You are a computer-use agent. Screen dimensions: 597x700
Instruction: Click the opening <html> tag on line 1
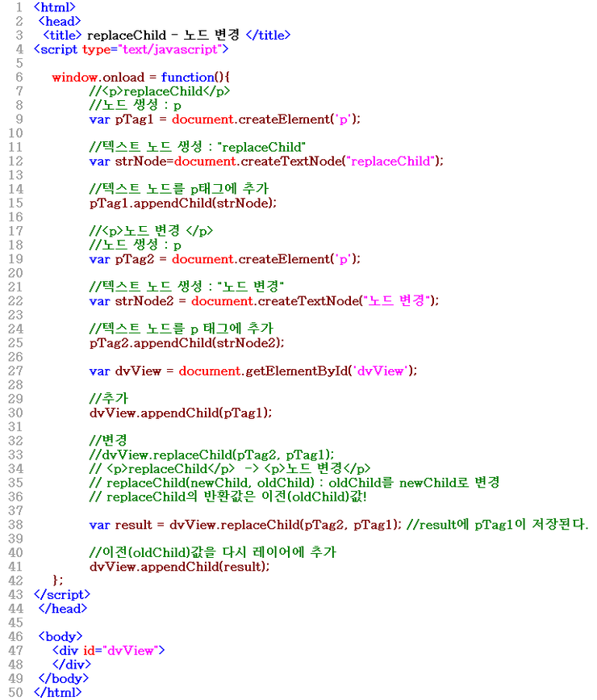tap(54, 7)
